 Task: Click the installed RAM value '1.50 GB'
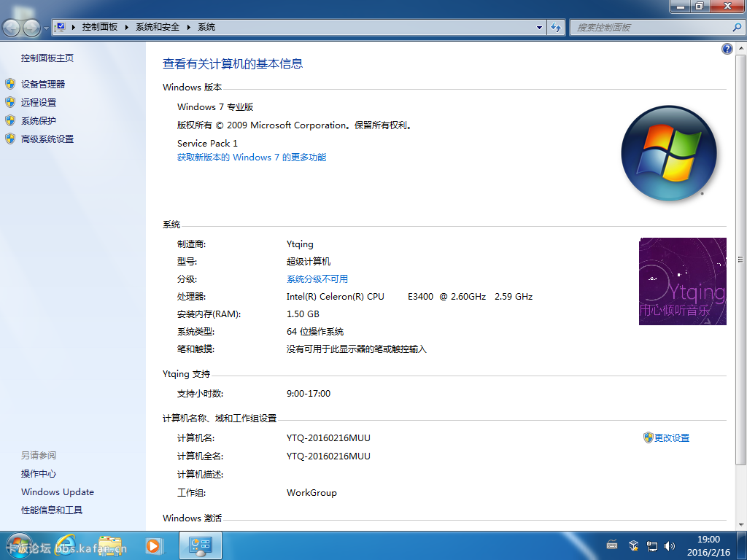[303, 314]
